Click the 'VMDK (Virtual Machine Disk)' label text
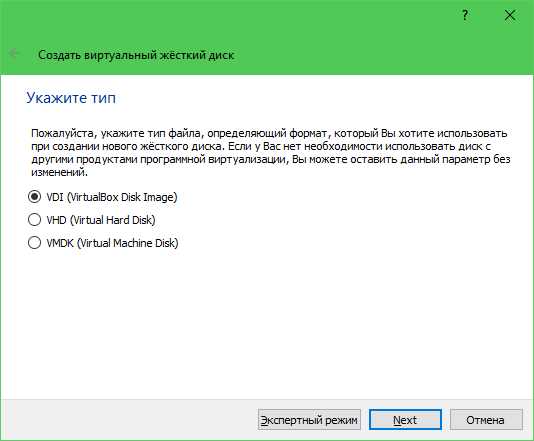 (x=112, y=243)
